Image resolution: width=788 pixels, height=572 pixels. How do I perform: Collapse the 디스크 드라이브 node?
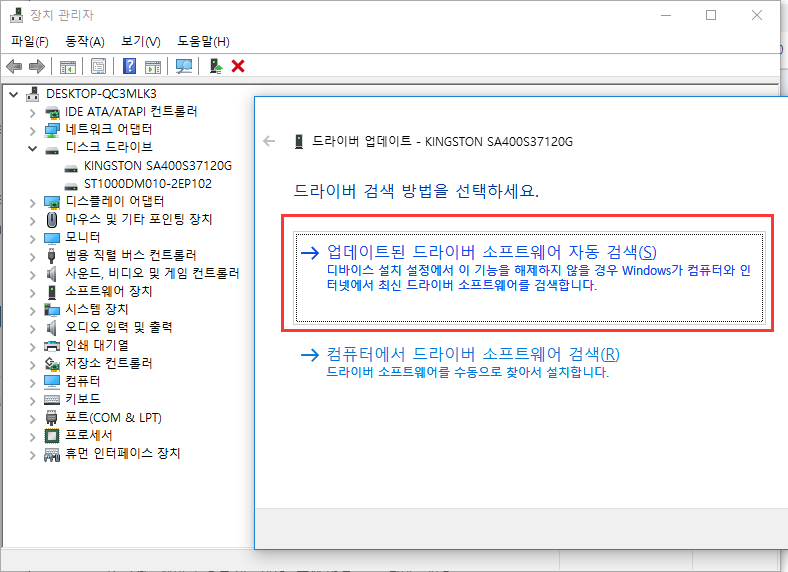click(33, 148)
